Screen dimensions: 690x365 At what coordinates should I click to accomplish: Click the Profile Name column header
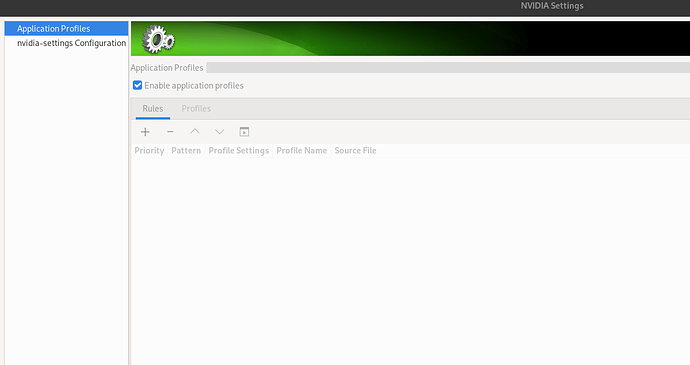point(301,151)
